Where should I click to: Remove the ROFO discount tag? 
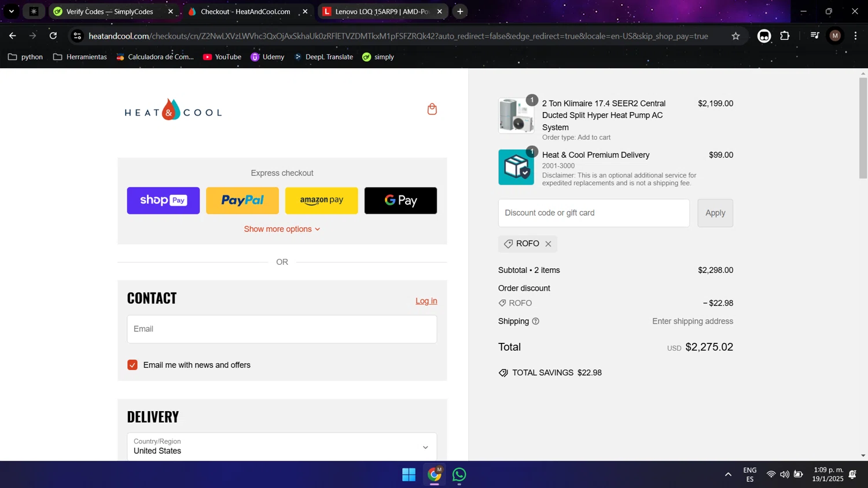click(548, 244)
